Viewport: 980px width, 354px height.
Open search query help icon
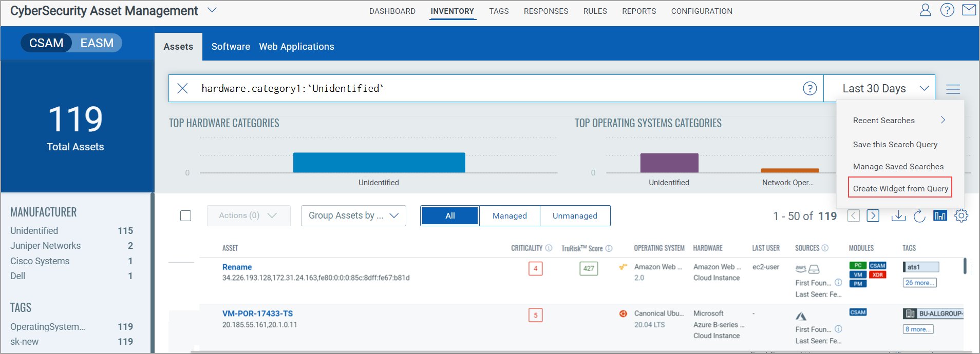(810, 88)
